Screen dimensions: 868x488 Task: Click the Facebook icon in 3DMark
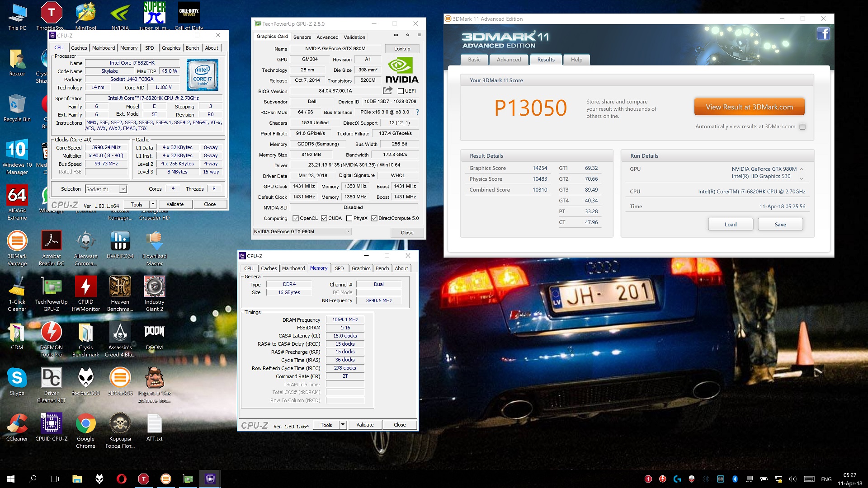click(823, 34)
